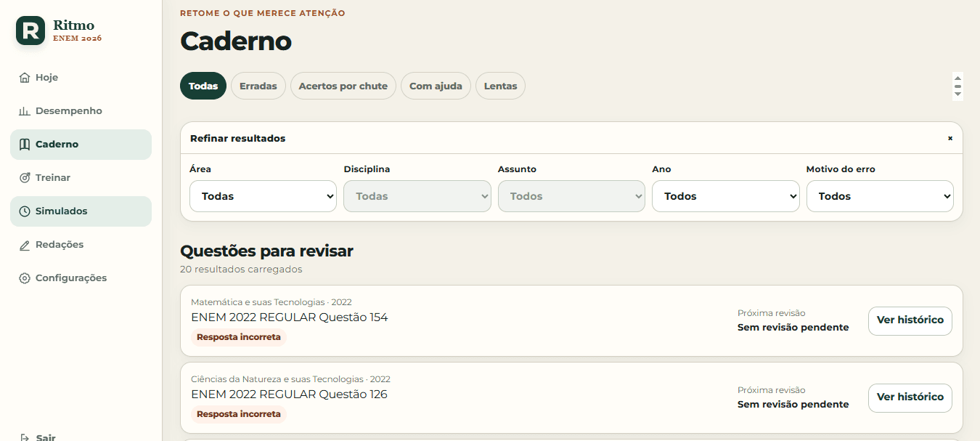Screen dimensions: 980x441
Task: Open Desempenho from sidebar
Action: (81, 111)
